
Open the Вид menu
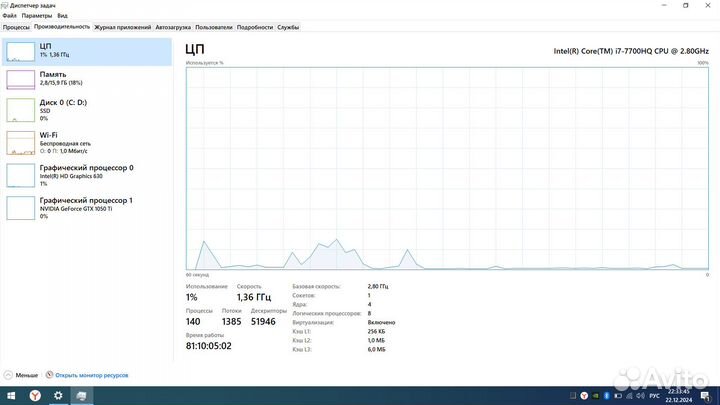[x=62, y=16]
